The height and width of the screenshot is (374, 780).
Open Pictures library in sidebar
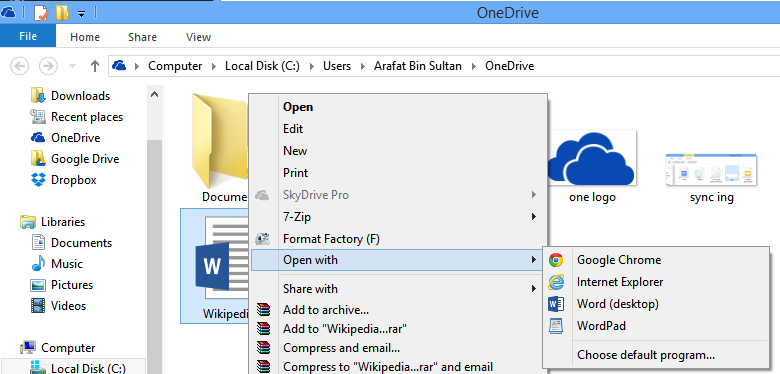coord(61,284)
